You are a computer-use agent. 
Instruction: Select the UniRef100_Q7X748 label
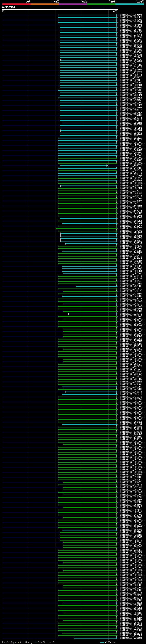point(131,58)
